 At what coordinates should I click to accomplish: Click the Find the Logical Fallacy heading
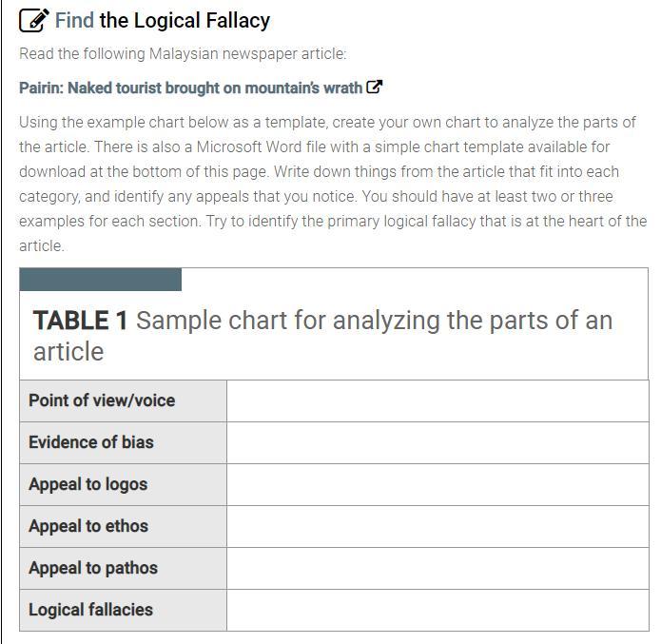coord(163,20)
